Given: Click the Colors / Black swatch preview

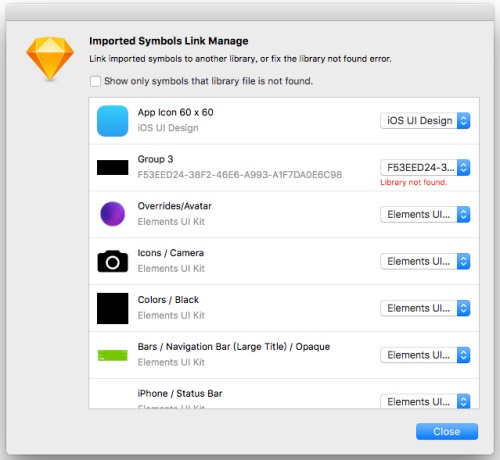Looking at the screenshot, I should pyautogui.click(x=112, y=308).
